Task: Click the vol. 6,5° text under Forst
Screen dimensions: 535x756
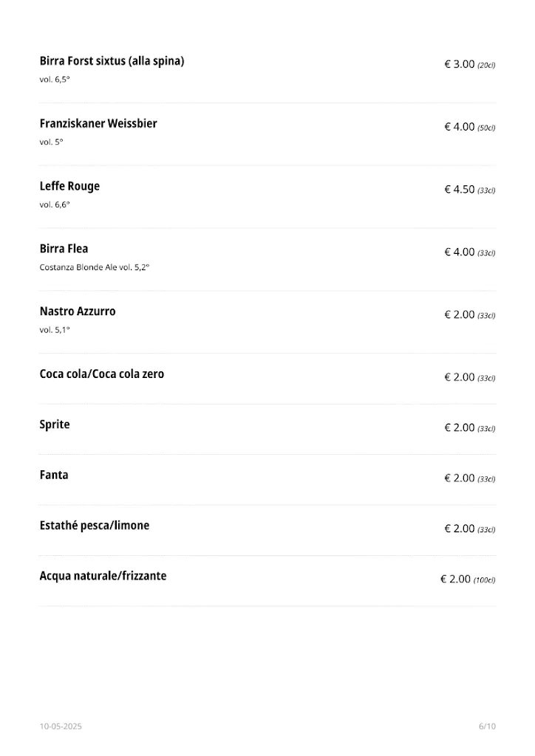Action: pyautogui.click(x=55, y=79)
